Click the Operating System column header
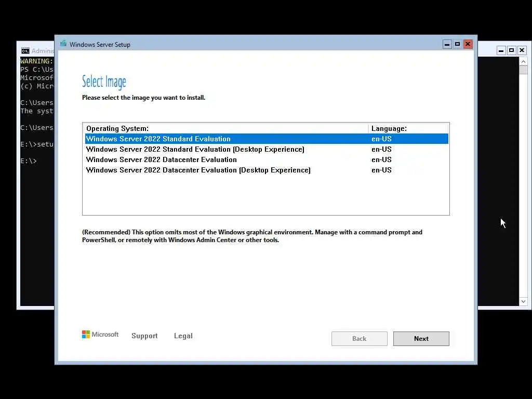Screen dimensions: 532x399 (227, 129)
